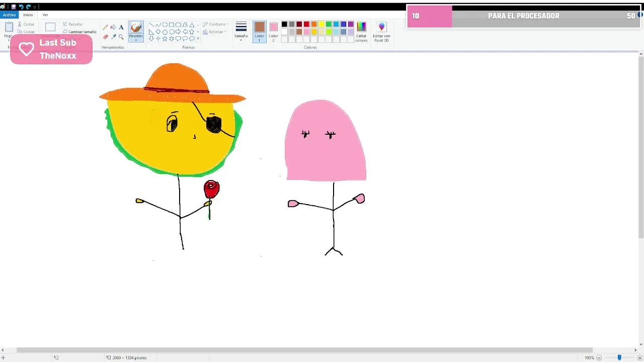Choose the Triangle shape

click(192, 25)
